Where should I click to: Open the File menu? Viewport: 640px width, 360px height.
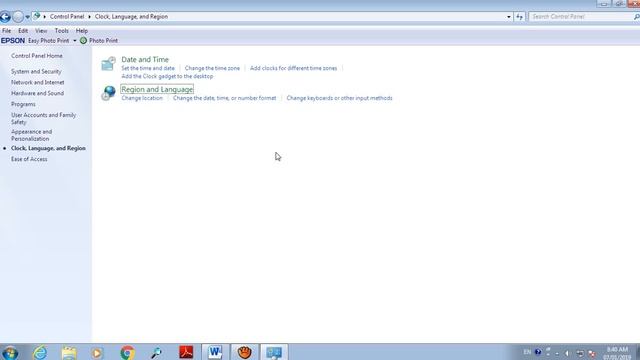click(x=7, y=31)
